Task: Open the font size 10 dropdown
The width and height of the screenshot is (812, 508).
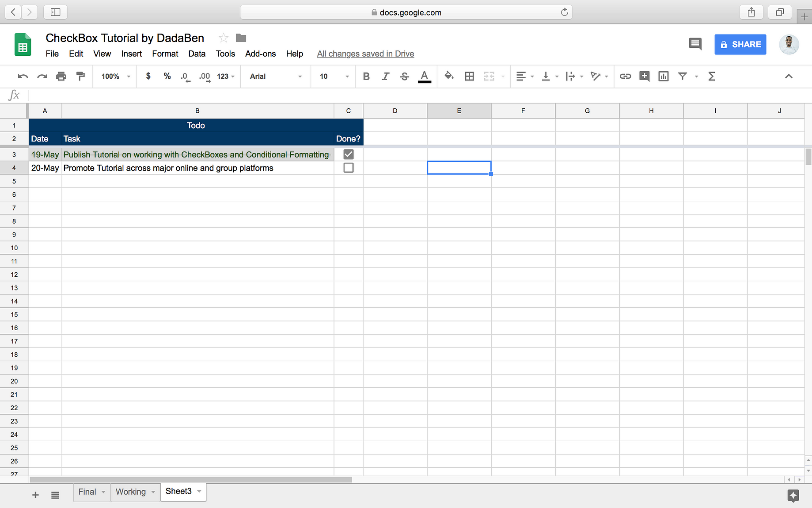Action: point(334,76)
